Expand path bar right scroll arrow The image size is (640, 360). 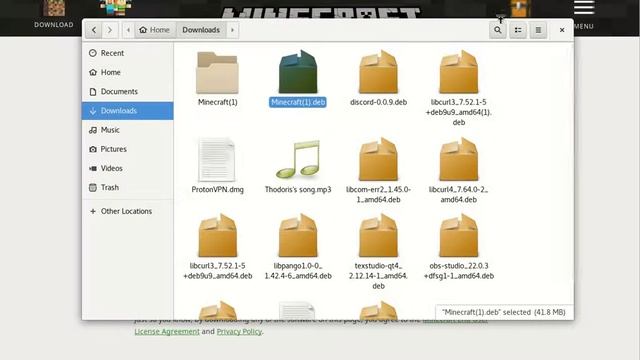pos(232,30)
